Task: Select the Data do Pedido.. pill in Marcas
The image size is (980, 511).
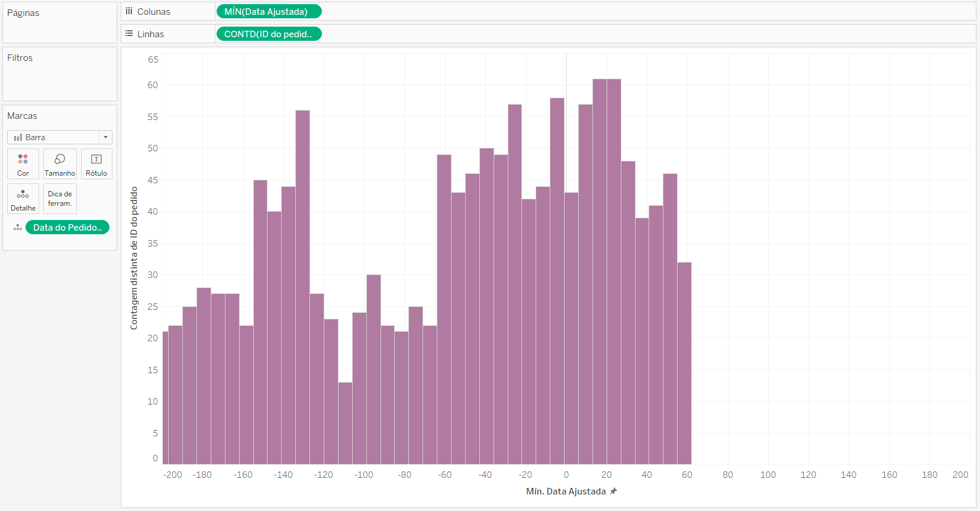Action: [67, 227]
